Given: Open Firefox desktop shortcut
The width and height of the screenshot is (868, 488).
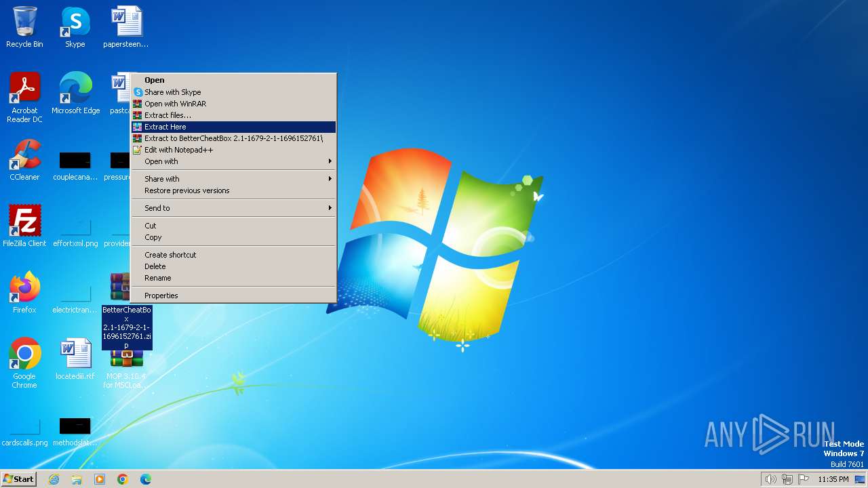Looking at the screenshot, I should (x=24, y=292).
